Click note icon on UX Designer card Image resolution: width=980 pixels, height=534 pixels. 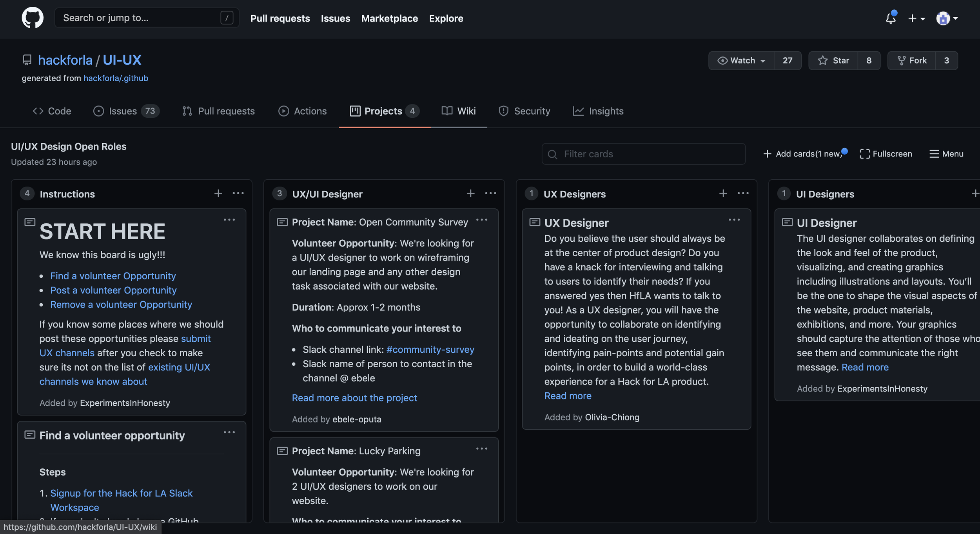[x=535, y=222]
